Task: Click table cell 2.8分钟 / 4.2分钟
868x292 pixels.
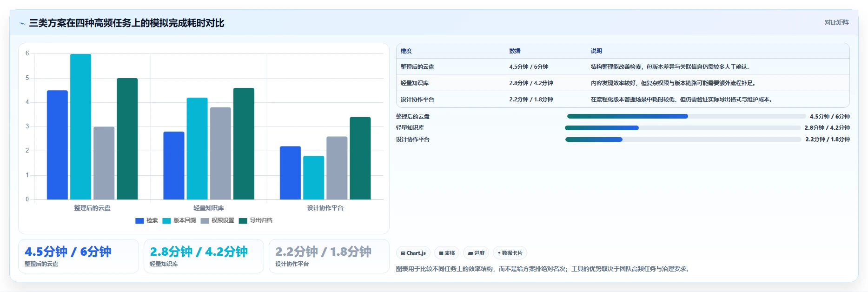Action: tap(531, 83)
